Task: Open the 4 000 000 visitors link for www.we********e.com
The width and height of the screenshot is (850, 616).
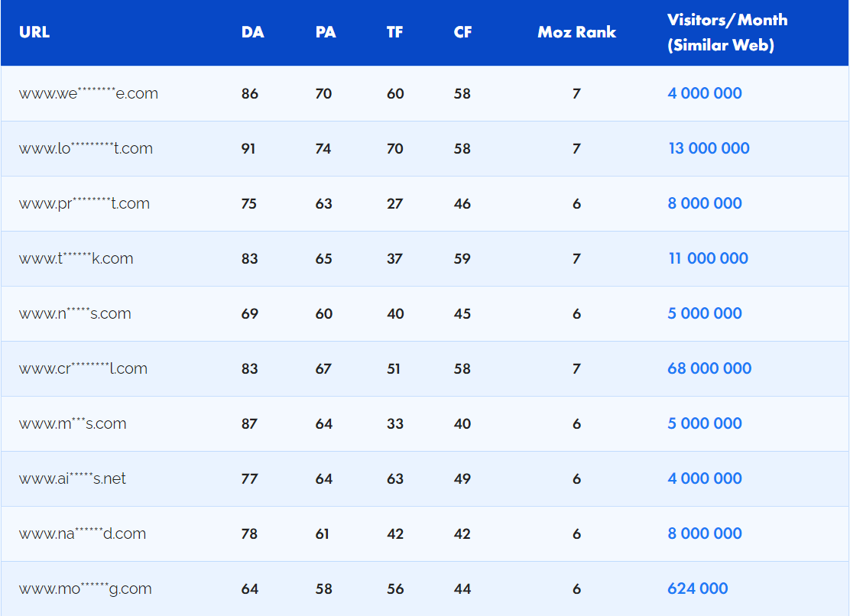Action: (705, 93)
